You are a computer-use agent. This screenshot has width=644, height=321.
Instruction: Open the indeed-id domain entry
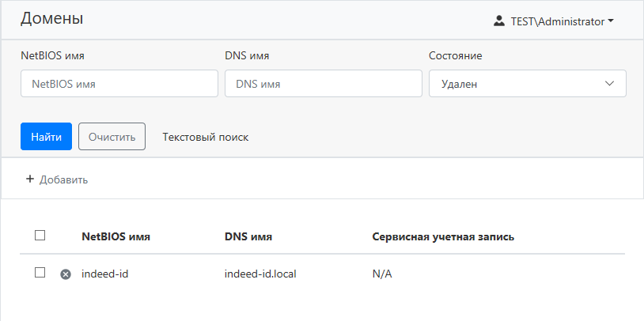pyautogui.click(x=104, y=274)
